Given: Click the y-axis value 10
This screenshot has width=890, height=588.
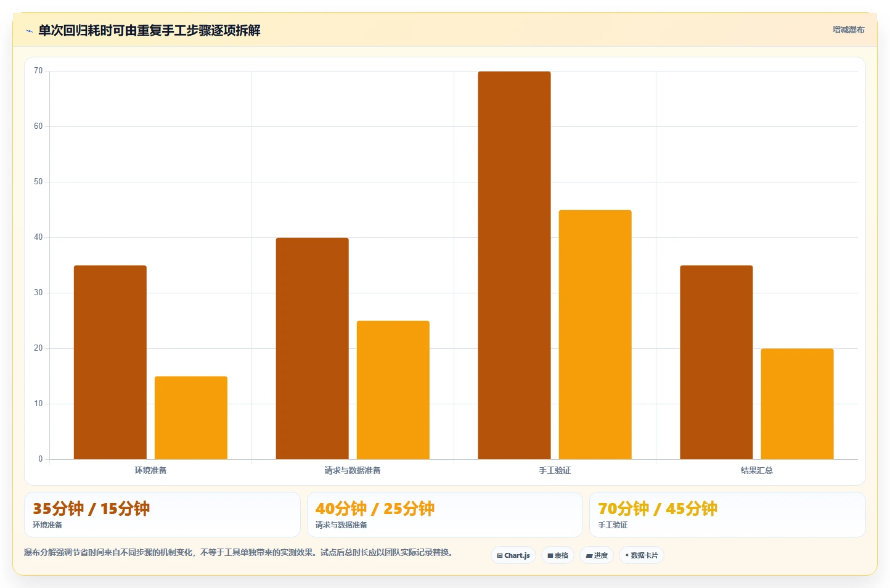Looking at the screenshot, I should click(38, 404).
